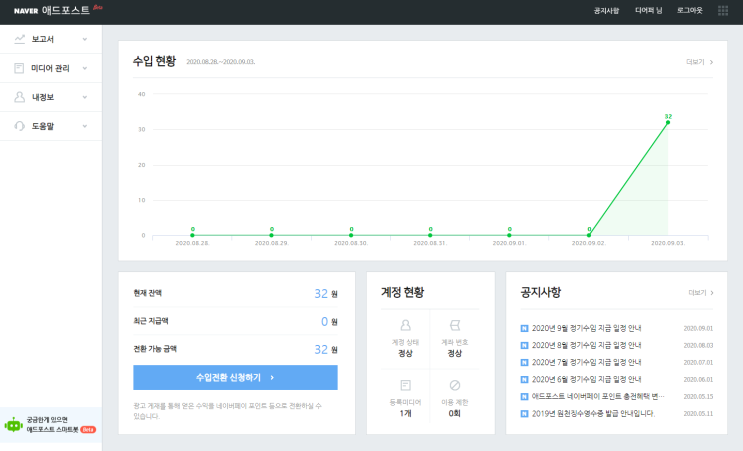Click the 등록미디어 icon
The width and height of the screenshot is (743, 451).
click(x=405, y=385)
